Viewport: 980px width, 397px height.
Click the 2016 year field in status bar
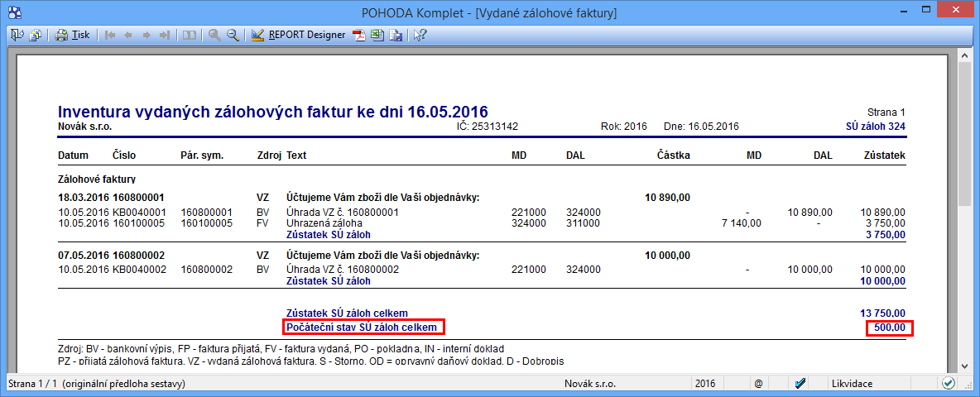tap(706, 383)
